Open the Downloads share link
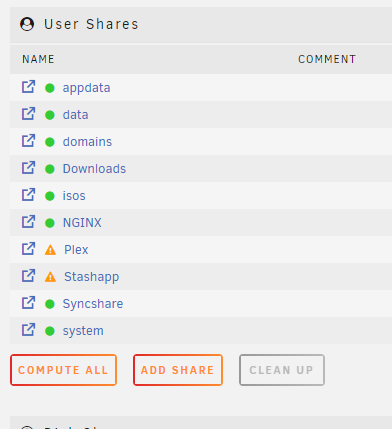 click(94, 169)
